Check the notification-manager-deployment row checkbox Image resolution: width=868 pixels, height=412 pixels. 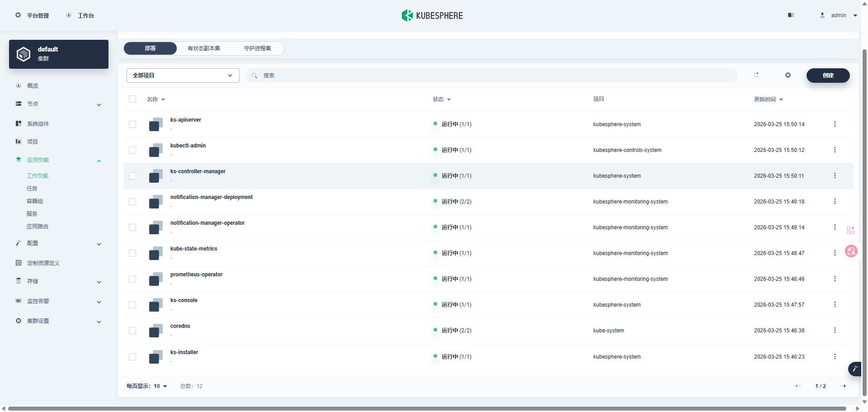pos(132,202)
